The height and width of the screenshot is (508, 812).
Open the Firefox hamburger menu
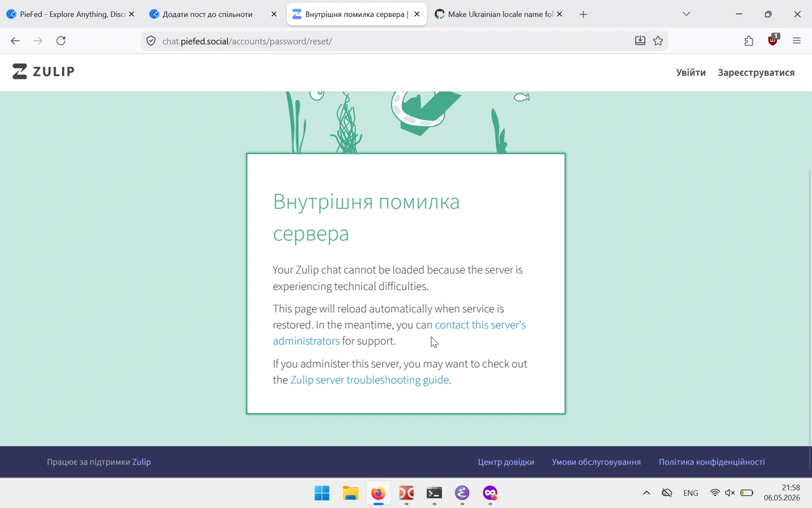(796, 41)
